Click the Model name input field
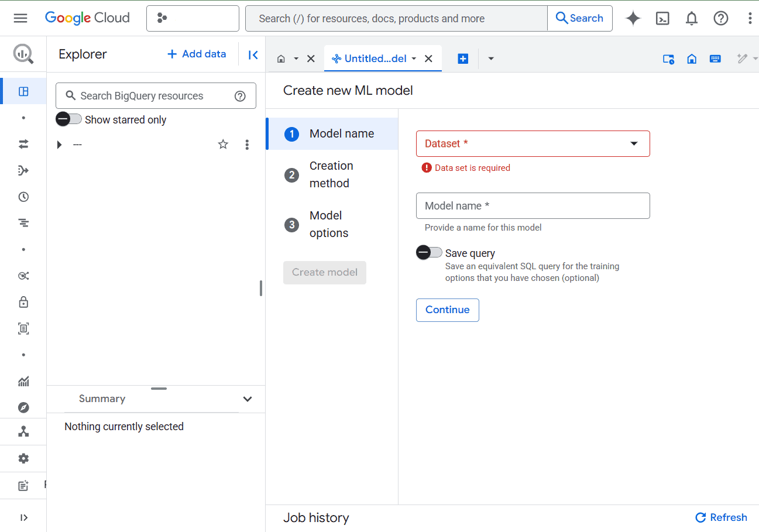This screenshot has height=532, width=759. 533,206
